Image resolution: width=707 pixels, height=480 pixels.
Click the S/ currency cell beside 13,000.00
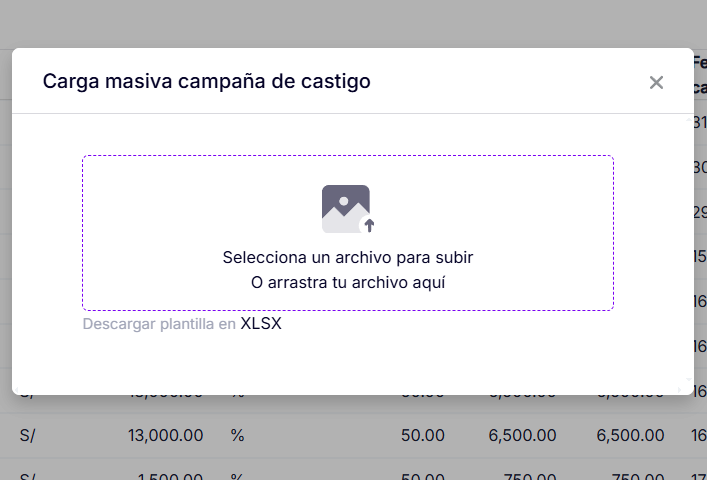coord(28,435)
